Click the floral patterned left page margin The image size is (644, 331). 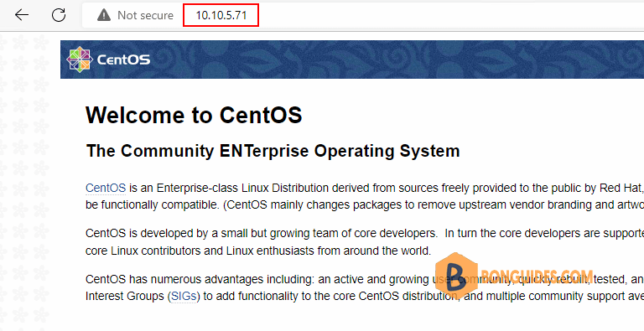(x=29, y=181)
